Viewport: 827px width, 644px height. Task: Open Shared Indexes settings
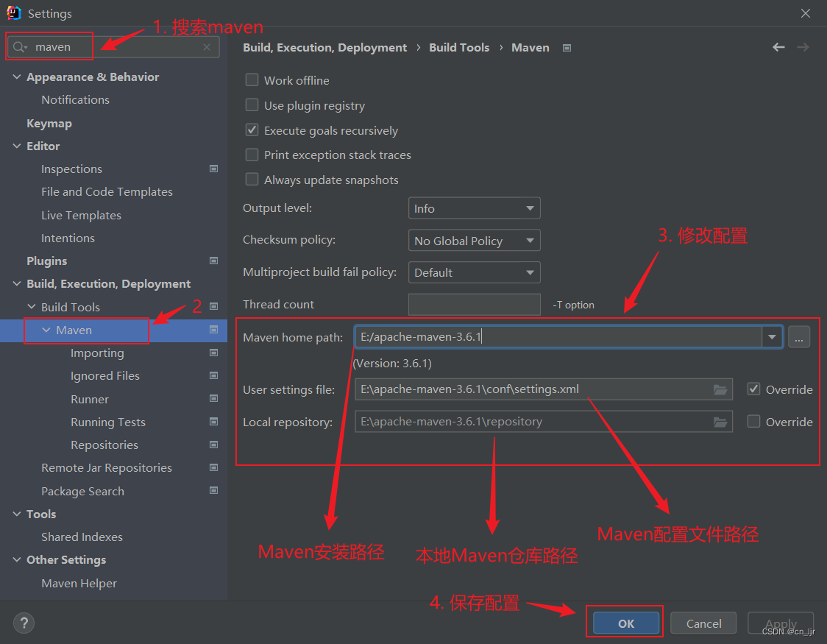(82, 537)
